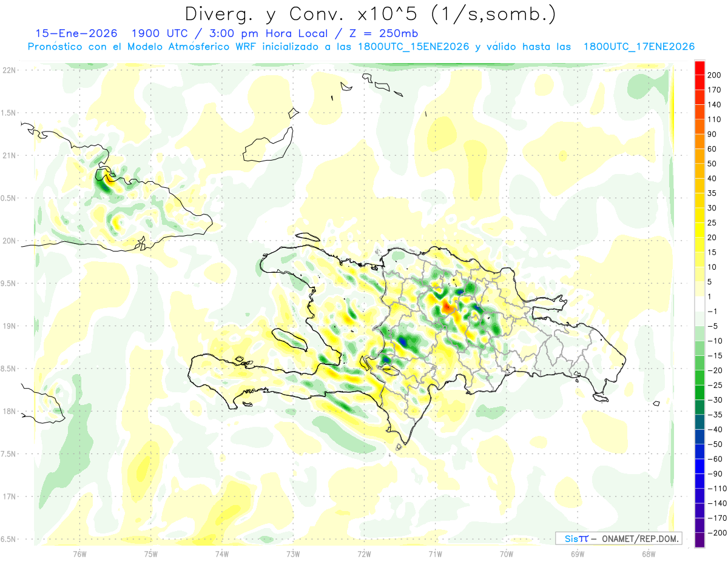
Task: Click the '-200' colorbar value at the bottom
Action: point(716,533)
